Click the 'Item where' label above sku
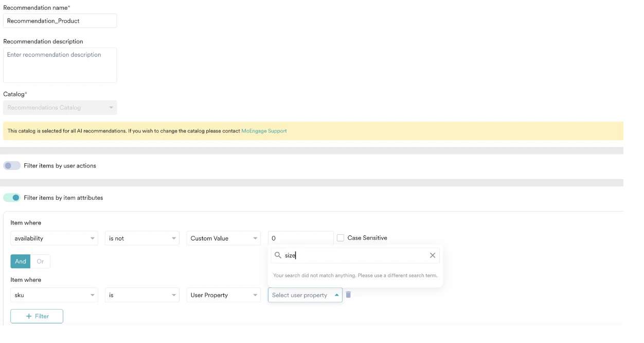Screen dimensions: 644x343 pyautogui.click(x=26, y=280)
